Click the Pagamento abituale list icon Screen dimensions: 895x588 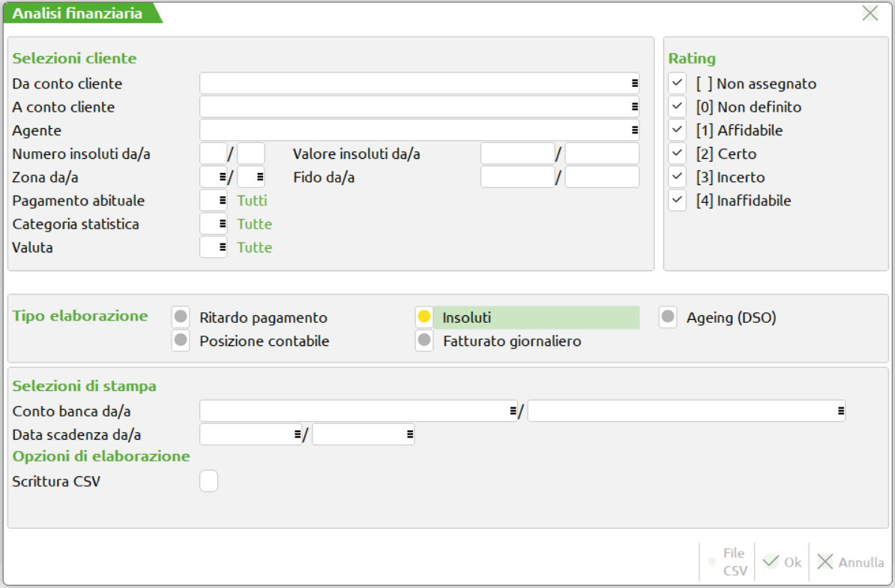point(222,201)
